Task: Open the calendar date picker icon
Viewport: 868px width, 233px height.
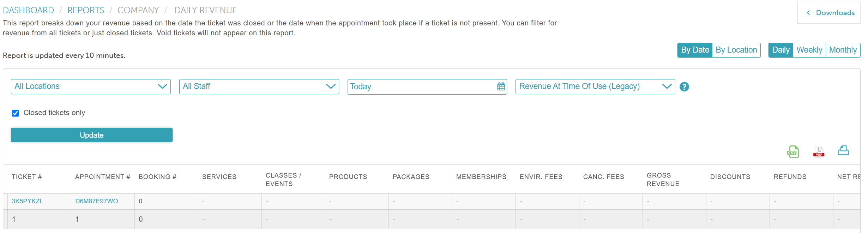Action: coord(501,87)
